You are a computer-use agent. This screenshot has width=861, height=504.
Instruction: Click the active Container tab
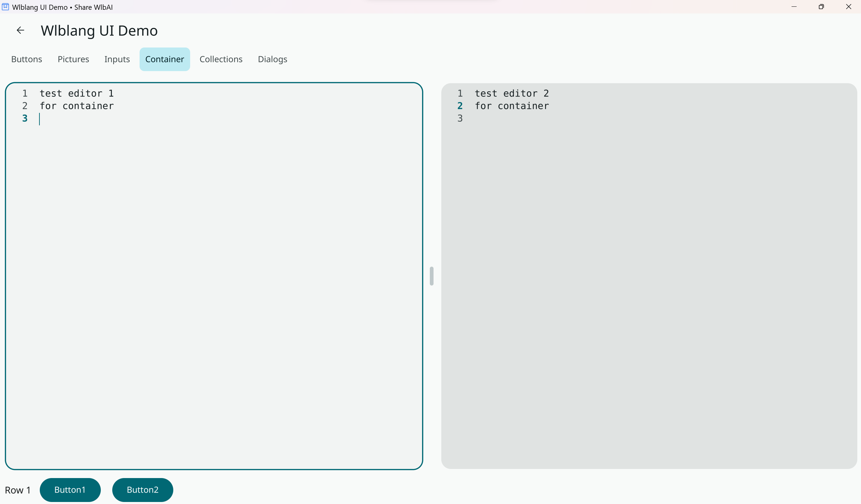pos(164,59)
